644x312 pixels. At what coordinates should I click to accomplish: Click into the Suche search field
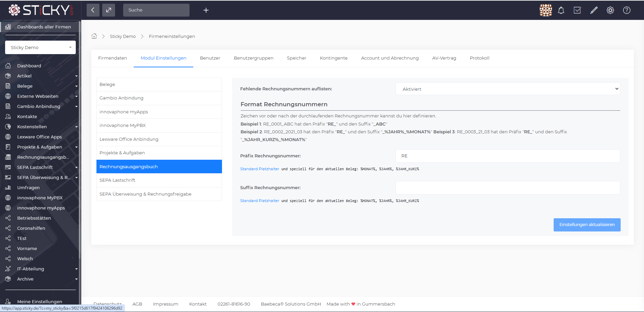pos(156,10)
